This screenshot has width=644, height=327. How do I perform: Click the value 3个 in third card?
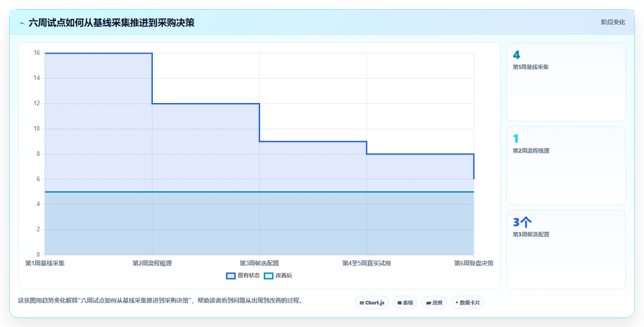(x=522, y=222)
